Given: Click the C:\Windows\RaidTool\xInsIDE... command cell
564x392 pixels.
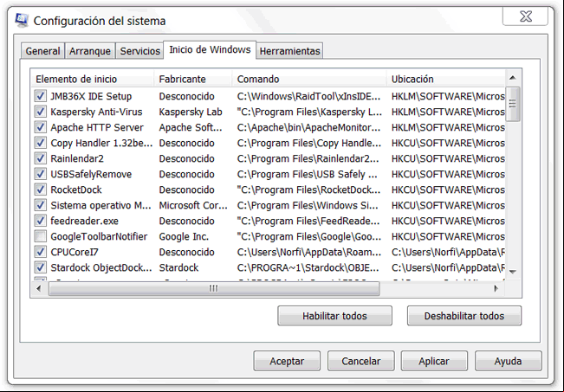Looking at the screenshot, I should point(308,96).
